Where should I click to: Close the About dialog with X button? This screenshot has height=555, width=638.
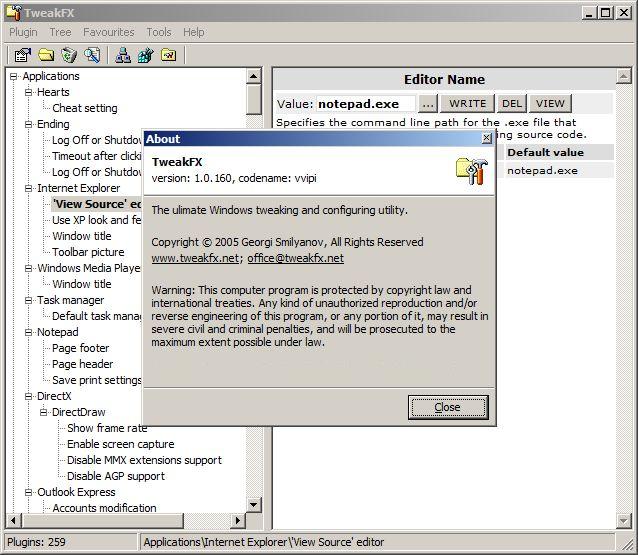[x=487, y=138]
